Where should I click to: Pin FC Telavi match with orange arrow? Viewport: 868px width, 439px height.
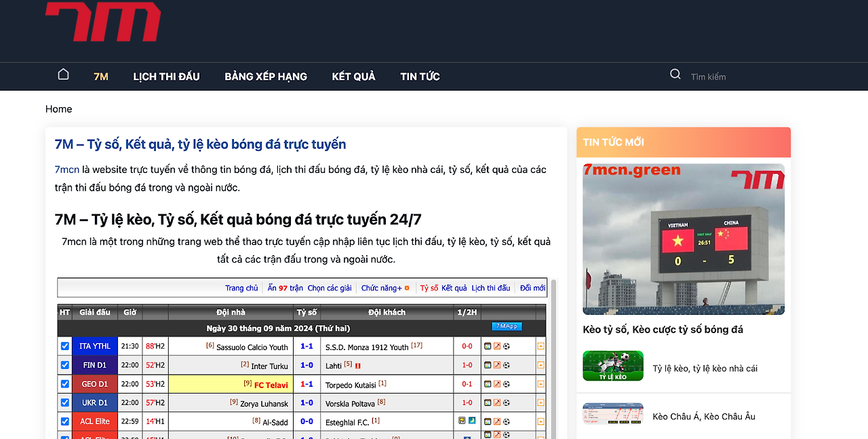(540, 384)
